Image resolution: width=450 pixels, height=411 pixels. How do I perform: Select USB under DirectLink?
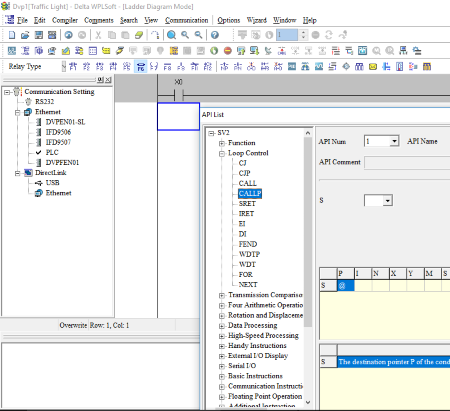(x=52, y=183)
